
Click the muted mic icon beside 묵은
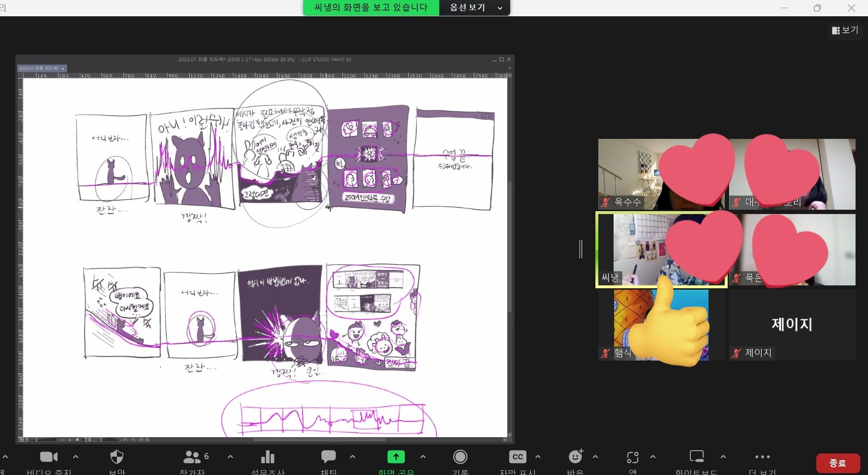(x=737, y=278)
